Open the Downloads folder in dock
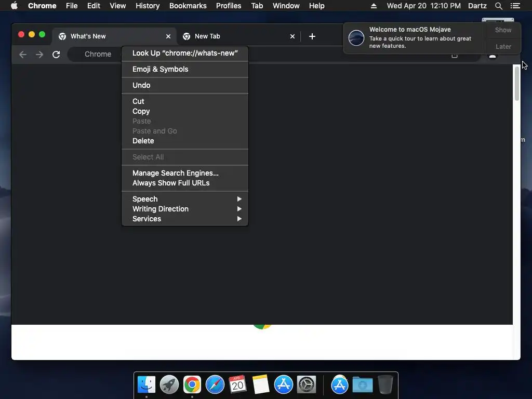 coord(362,384)
